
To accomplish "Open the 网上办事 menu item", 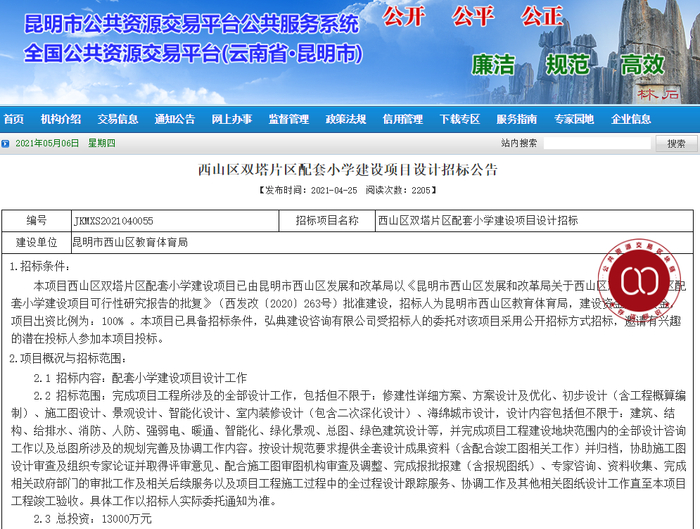I will pyautogui.click(x=232, y=119).
